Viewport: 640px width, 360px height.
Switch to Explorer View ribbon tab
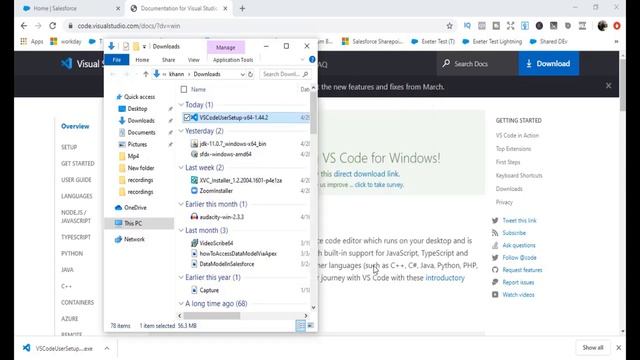click(193, 60)
